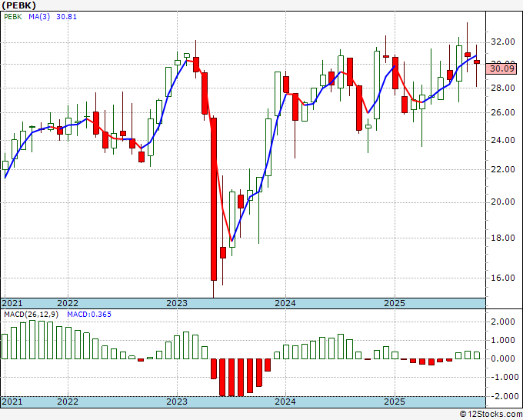Click the MA(3) indicator label
The width and height of the screenshot is (523, 420).
pos(39,17)
